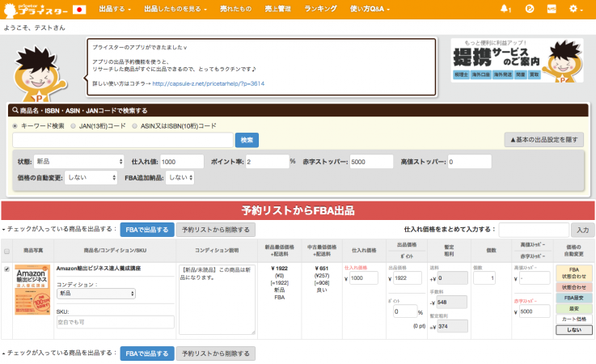
Task: Click the 入力 button for bulk price
Action: [582, 230]
